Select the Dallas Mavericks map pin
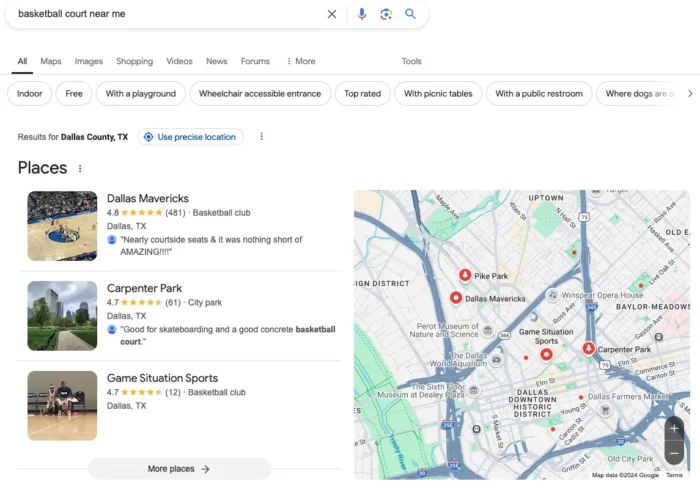This screenshot has height=490, width=700. point(455,298)
